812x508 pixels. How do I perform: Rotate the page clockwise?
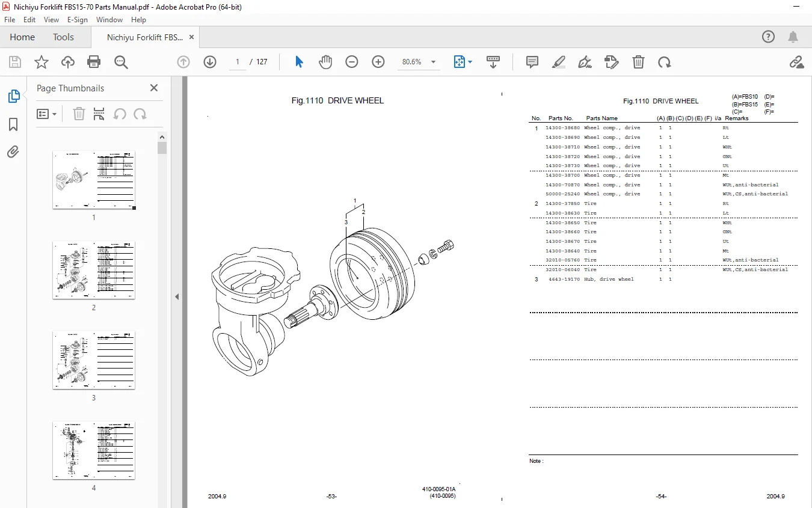665,62
